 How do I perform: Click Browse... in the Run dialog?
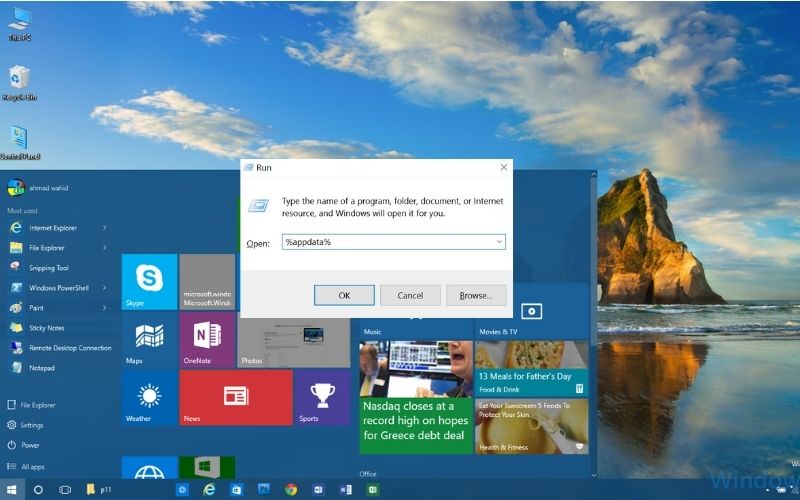click(476, 295)
